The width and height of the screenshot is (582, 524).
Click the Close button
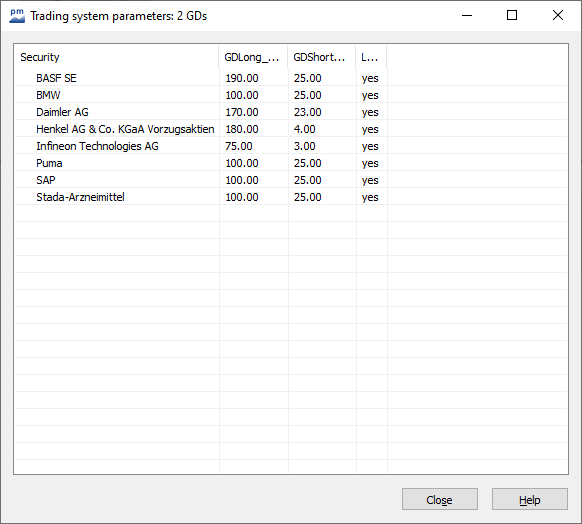(439, 499)
